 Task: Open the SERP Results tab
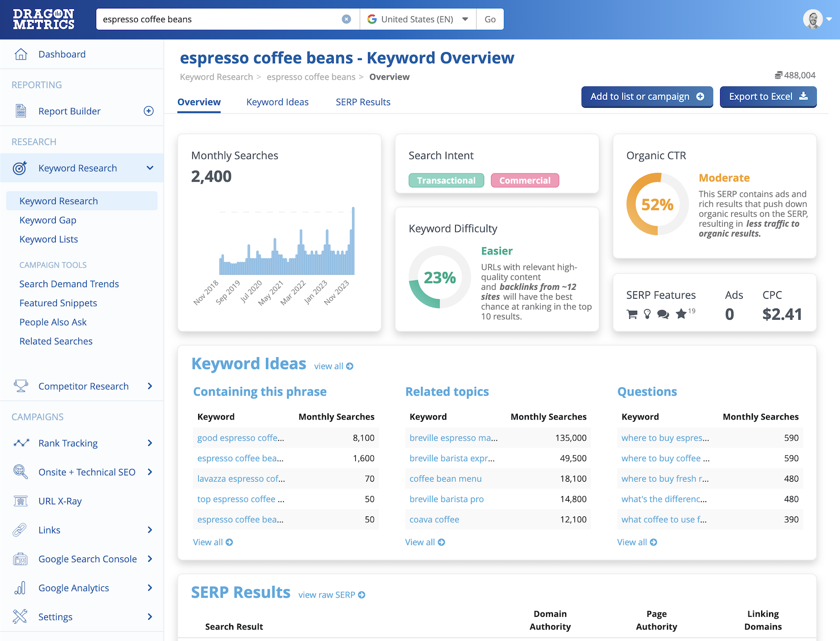[x=363, y=102]
